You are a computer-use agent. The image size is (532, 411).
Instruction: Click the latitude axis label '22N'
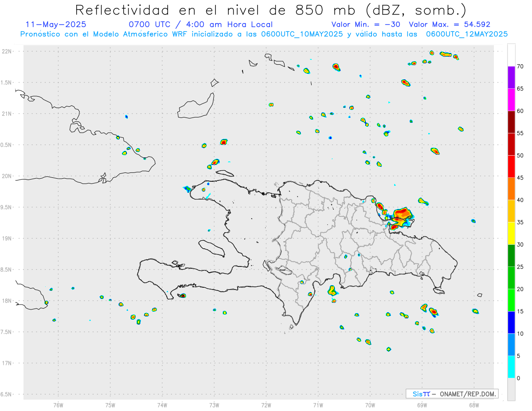pos(7,51)
